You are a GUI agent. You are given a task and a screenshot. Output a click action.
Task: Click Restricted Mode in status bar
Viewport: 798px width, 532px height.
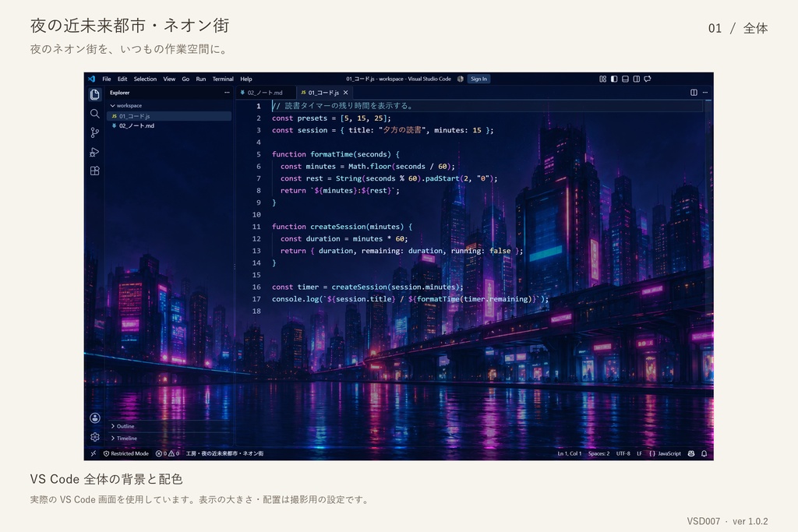pyautogui.click(x=125, y=453)
